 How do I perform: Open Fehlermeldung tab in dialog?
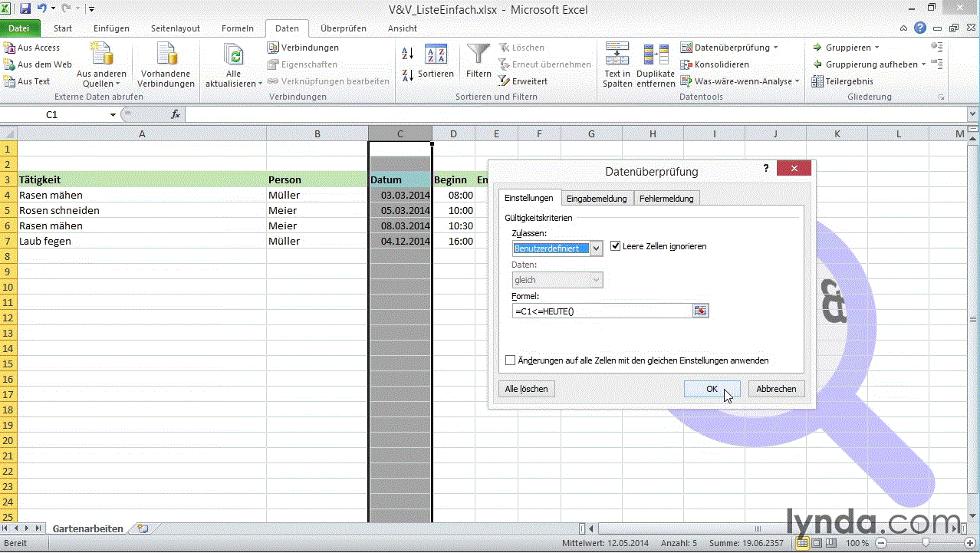pos(666,199)
